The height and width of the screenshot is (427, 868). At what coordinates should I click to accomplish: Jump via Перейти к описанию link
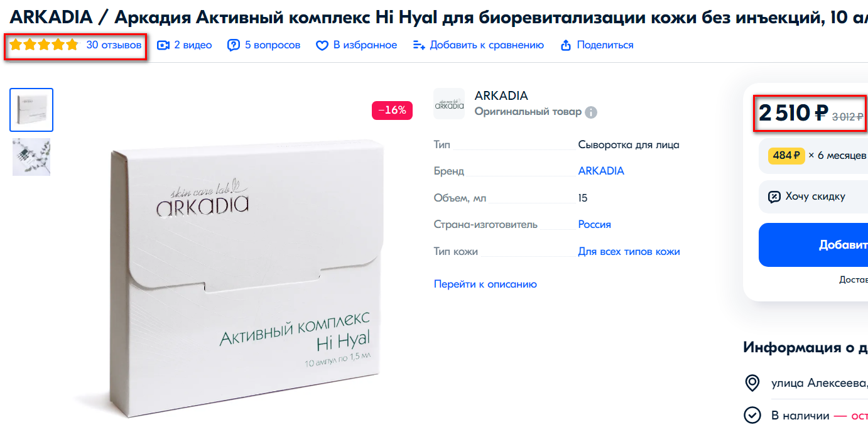click(486, 284)
